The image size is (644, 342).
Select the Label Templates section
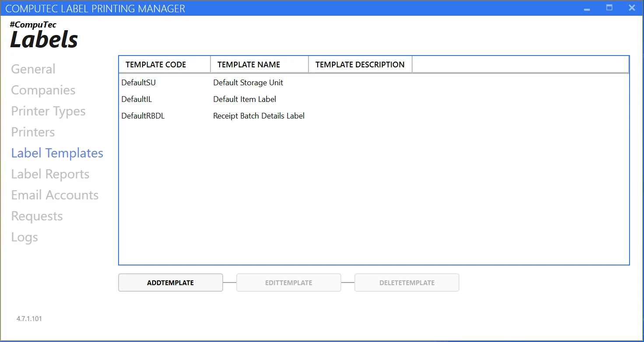pyautogui.click(x=57, y=153)
